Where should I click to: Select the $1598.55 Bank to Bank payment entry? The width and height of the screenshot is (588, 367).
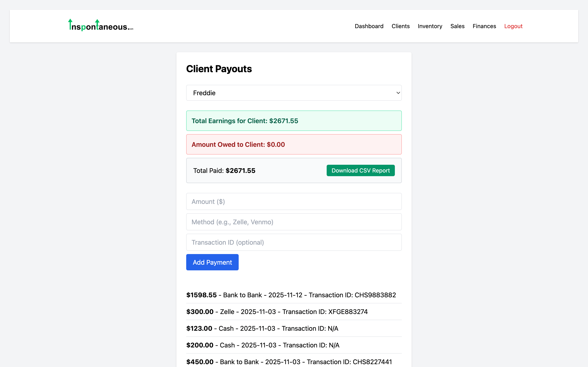(291, 295)
